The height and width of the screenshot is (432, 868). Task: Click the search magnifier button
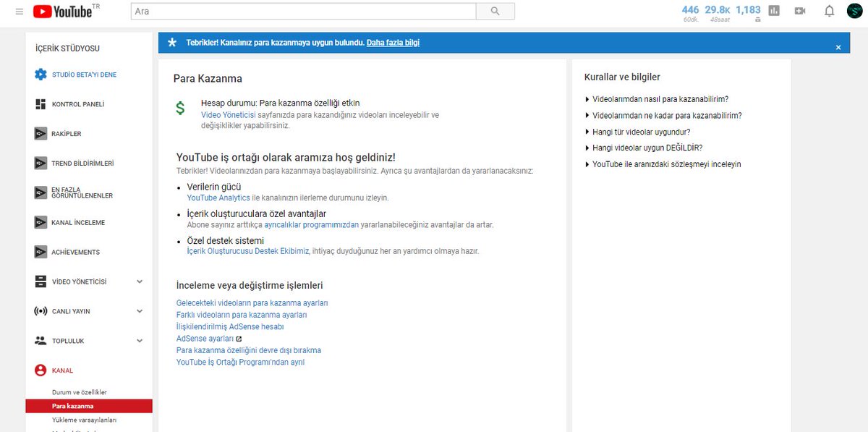pyautogui.click(x=495, y=11)
